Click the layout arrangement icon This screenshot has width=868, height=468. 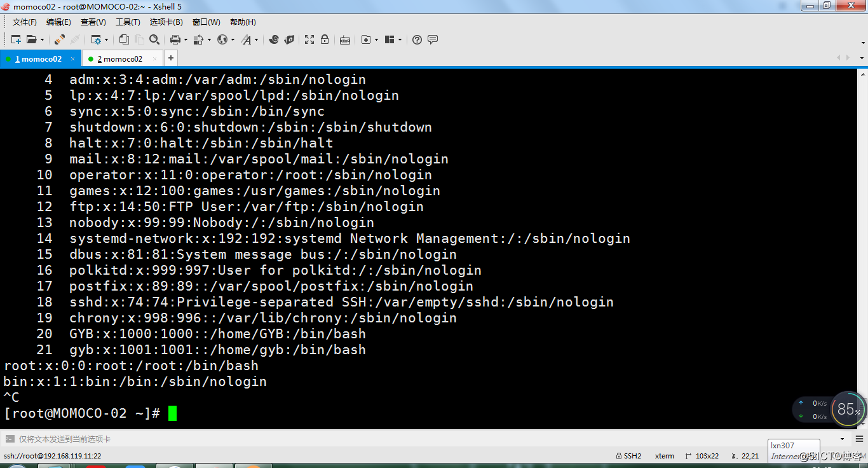[390, 39]
